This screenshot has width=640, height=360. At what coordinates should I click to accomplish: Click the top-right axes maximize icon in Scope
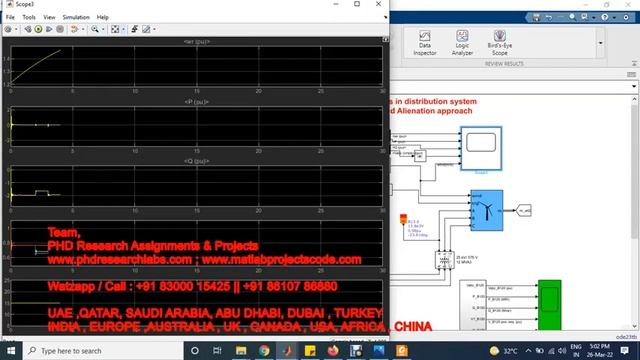(385, 40)
